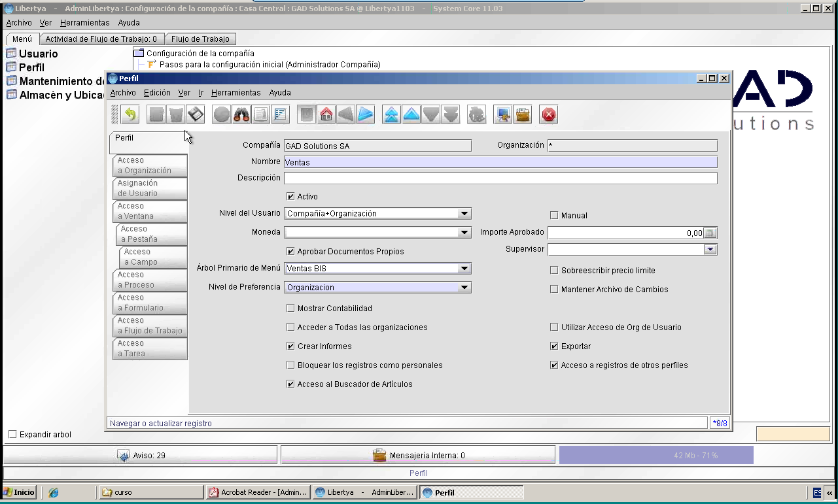The width and height of the screenshot is (838, 504).
Task: Open the binoculars find record icon
Action: pos(241,115)
